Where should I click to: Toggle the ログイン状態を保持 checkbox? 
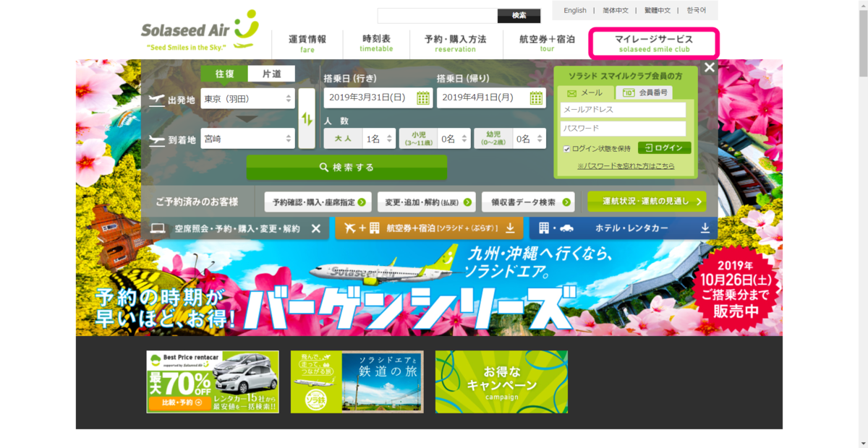point(566,149)
